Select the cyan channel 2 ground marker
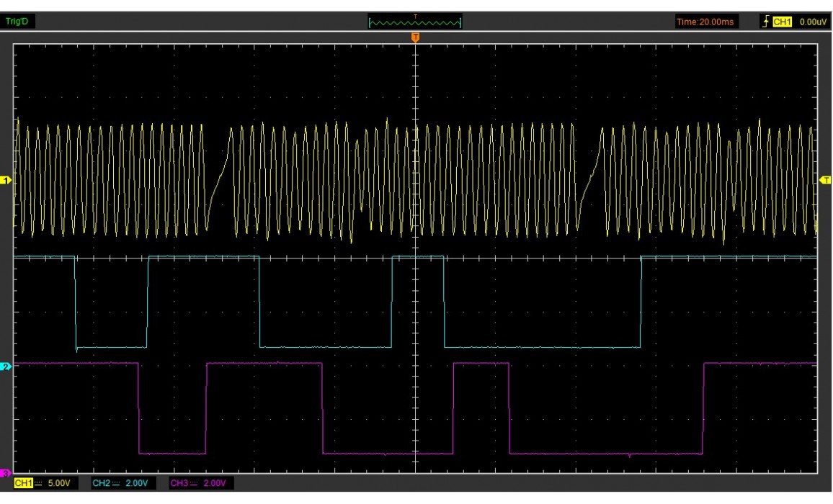833x504 pixels. (6, 366)
